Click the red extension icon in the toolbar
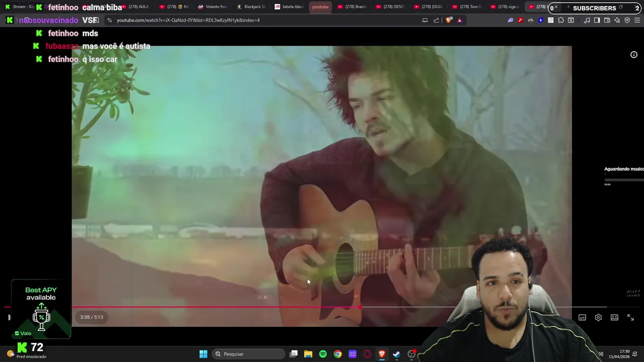Image resolution: width=644 pixels, height=362 pixels. [x=520, y=20]
